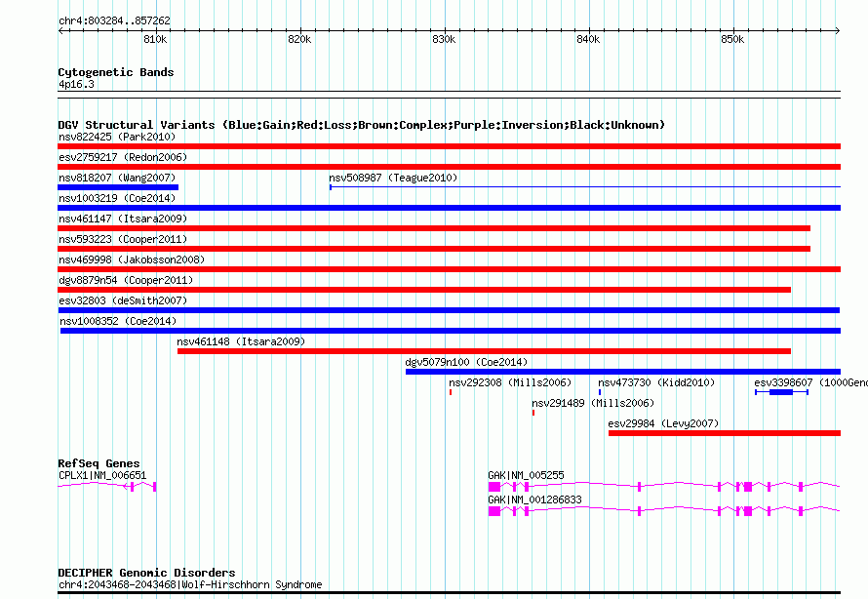This screenshot has width=868, height=599.
Task: Click the ruler right arrow end
Action: point(838,30)
